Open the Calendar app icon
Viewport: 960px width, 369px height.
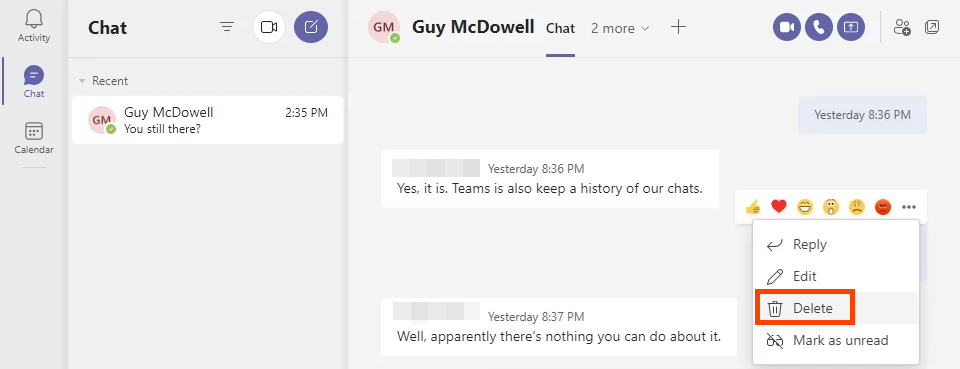(x=34, y=138)
